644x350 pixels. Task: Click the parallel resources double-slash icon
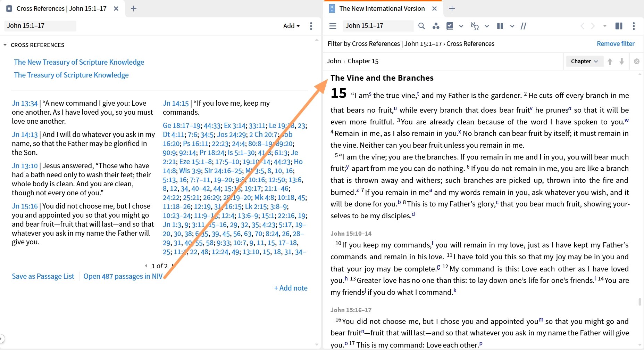coord(524,26)
